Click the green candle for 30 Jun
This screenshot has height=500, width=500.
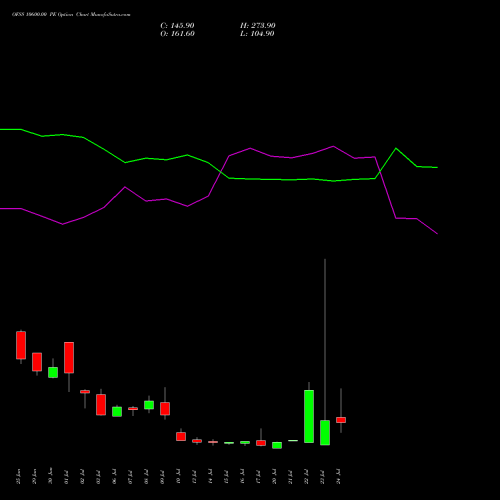pos(53,372)
